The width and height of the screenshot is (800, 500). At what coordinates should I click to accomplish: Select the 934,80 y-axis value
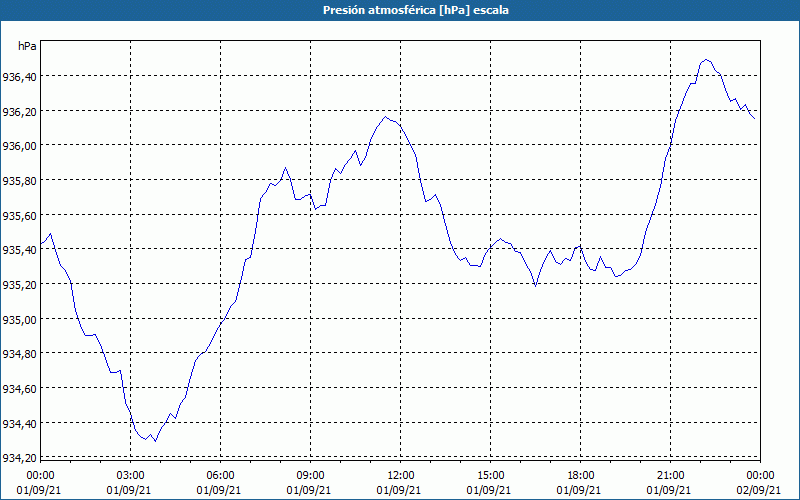pos(19,354)
